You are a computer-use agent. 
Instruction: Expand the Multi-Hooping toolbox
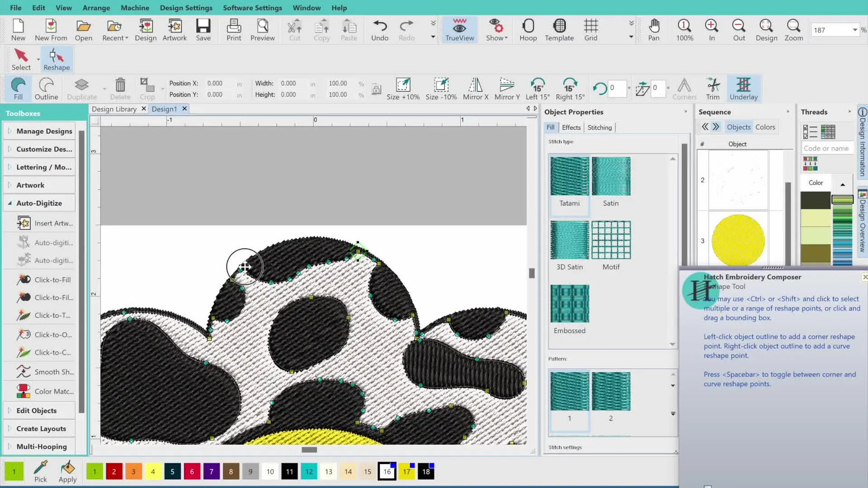tap(39, 446)
